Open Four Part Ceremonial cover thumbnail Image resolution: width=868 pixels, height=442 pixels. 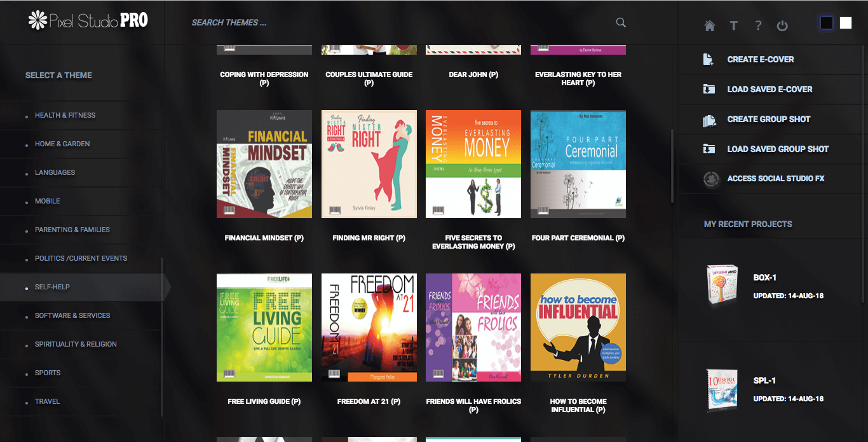coord(578,164)
